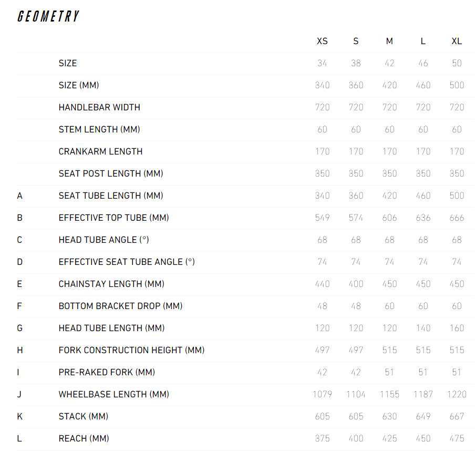Click the HANDLEBAR WIDTH row label
This screenshot has height=451, width=476.
(99, 108)
